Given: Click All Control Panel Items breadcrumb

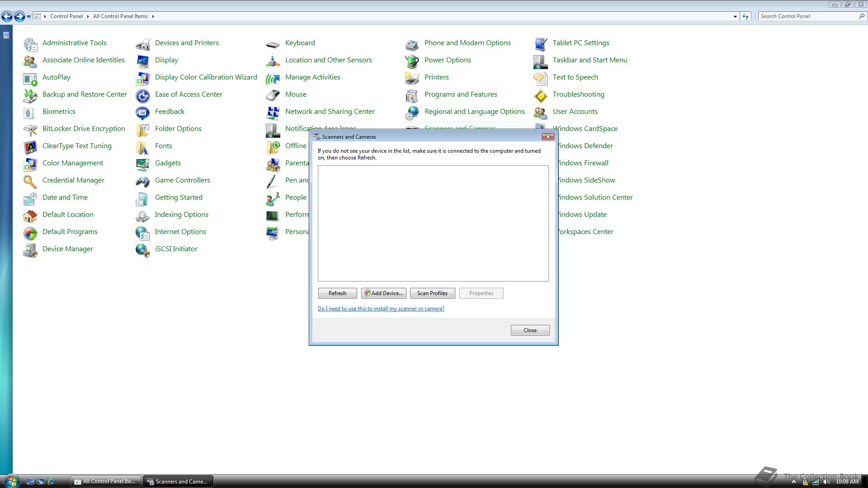Looking at the screenshot, I should 120,16.
